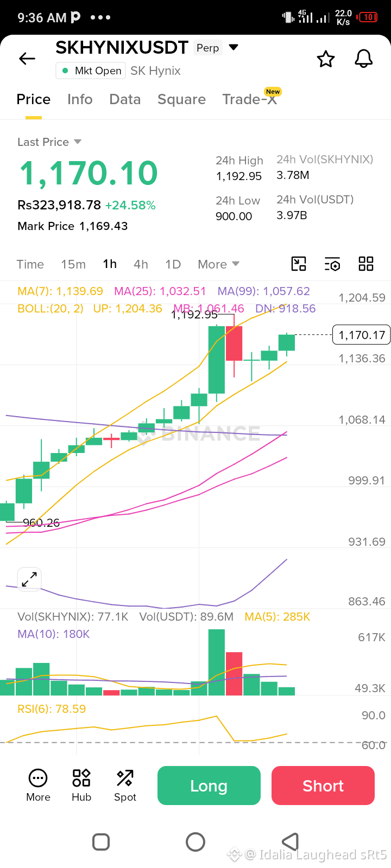Image resolution: width=391 pixels, height=868 pixels.
Task: Open the chart grid layout icon
Action: pos(366,264)
